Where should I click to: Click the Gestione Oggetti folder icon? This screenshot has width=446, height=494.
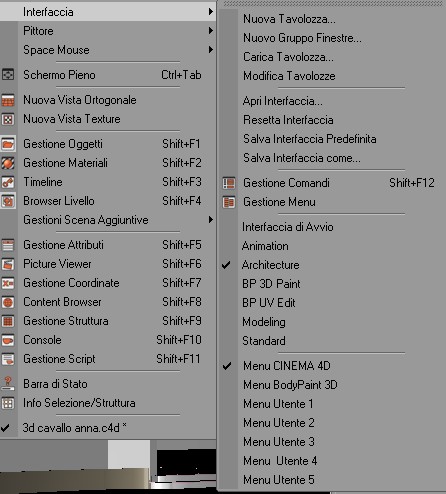pos(8,144)
